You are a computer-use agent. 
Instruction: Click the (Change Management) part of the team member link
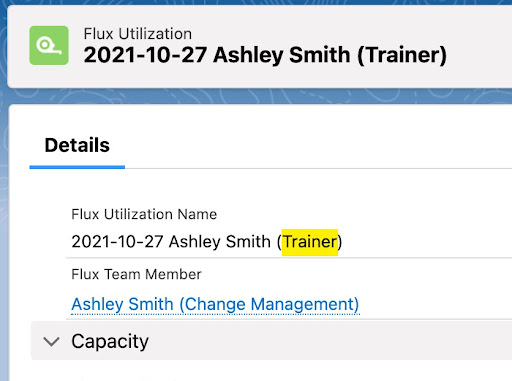coord(269,304)
